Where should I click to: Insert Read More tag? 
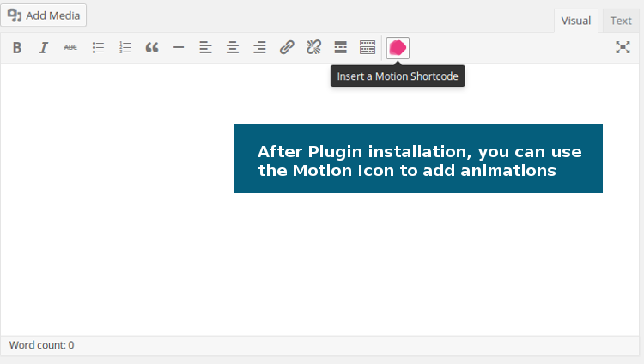(341, 48)
